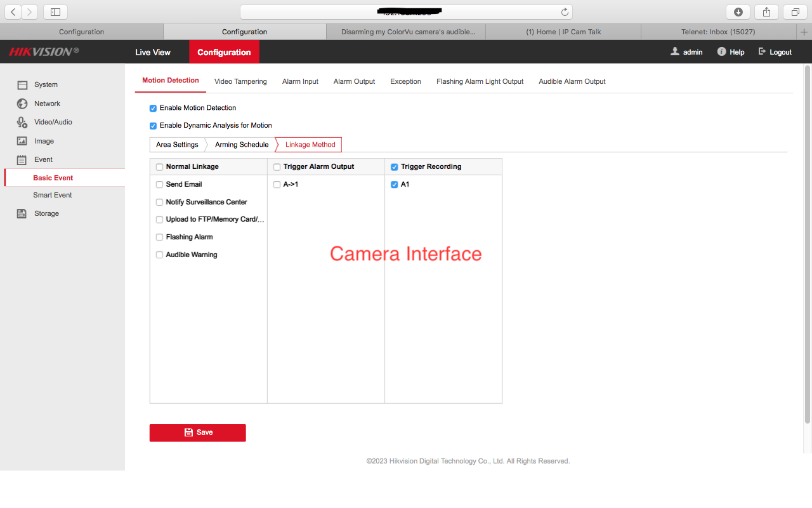Collapse the Event section in sidebar

[x=43, y=159]
